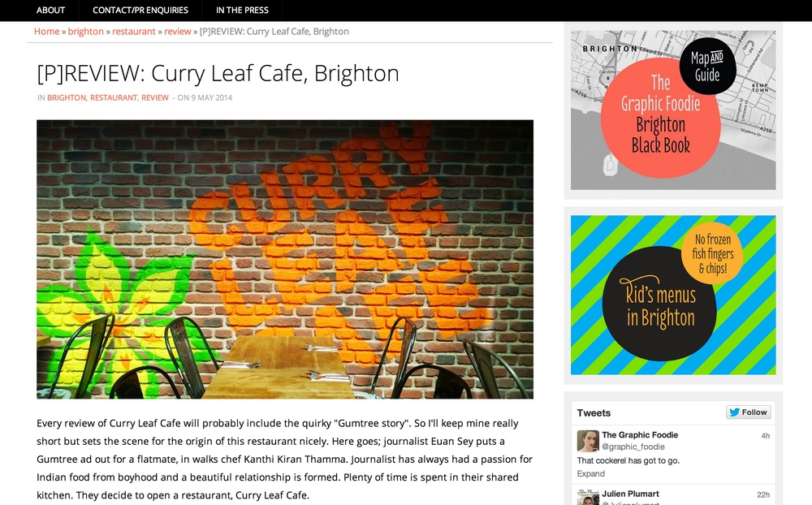Click the Twitter Follow button
Viewport: 812px width, 505px height.
[749, 412]
